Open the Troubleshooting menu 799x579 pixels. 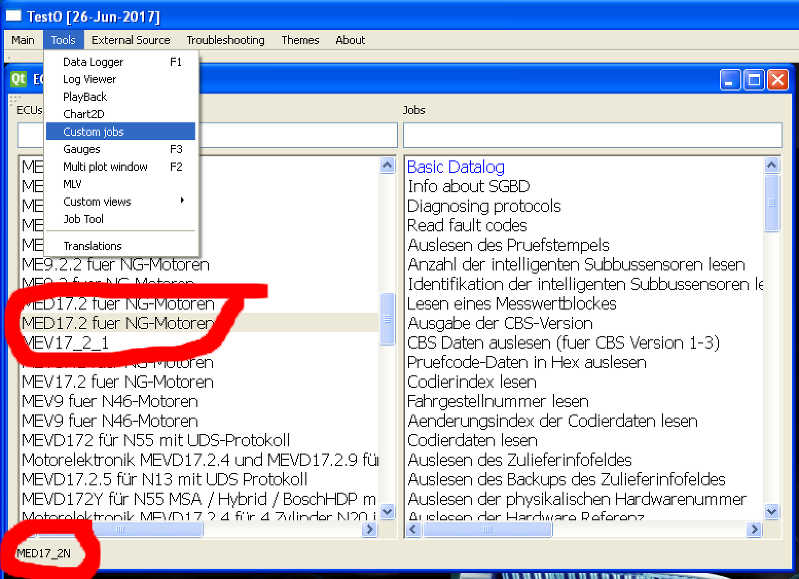coord(225,40)
